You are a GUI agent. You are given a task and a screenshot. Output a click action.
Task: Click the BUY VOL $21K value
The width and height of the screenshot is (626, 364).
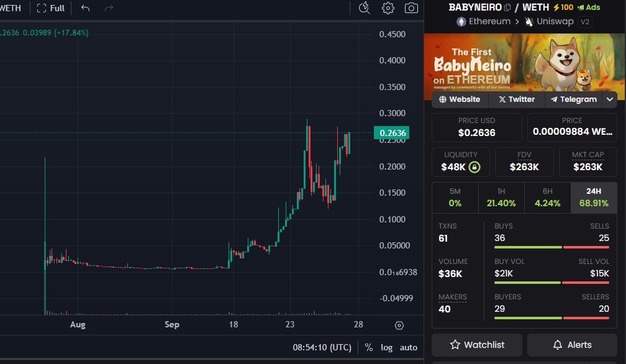[504, 274]
